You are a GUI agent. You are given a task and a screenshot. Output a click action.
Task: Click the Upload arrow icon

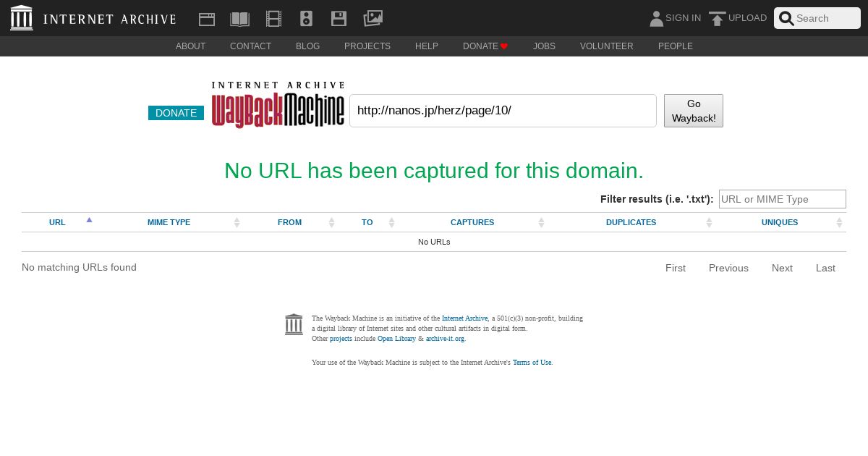tap(717, 19)
